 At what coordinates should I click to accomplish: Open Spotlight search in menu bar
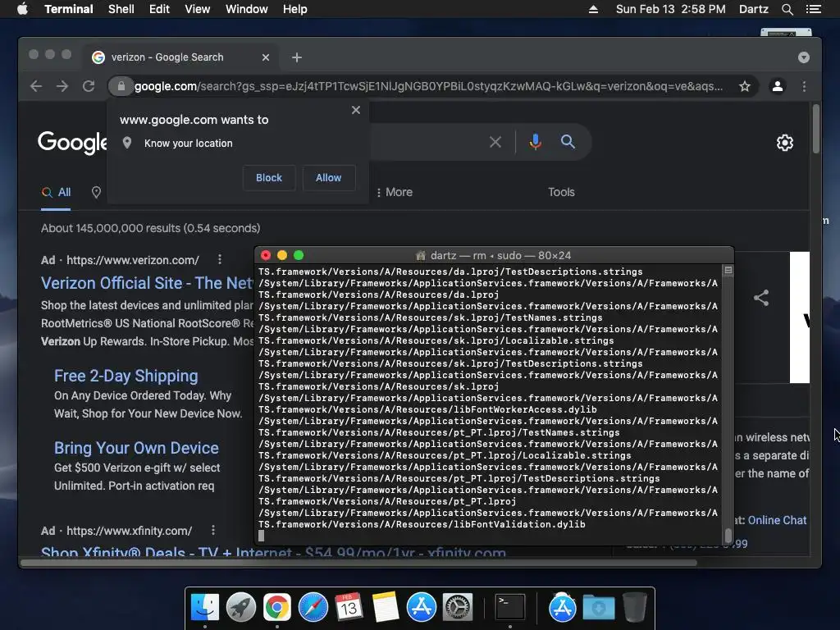point(787,9)
